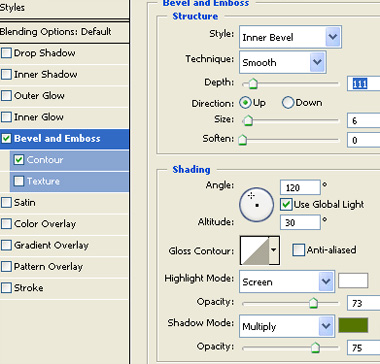Screen dimensions: 380x364
Task: Open the Highlight Mode dropdown showing Screen
Action: pyautogui.click(x=287, y=282)
